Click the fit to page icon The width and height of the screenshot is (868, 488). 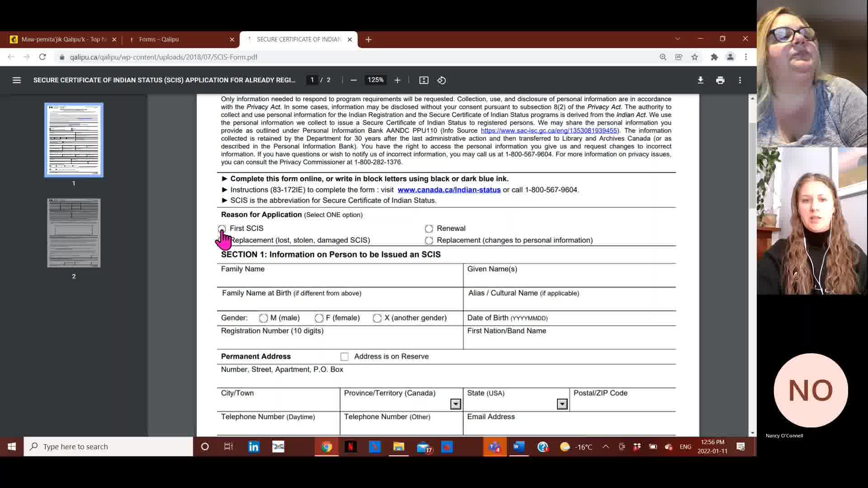click(x=424, y=80)
